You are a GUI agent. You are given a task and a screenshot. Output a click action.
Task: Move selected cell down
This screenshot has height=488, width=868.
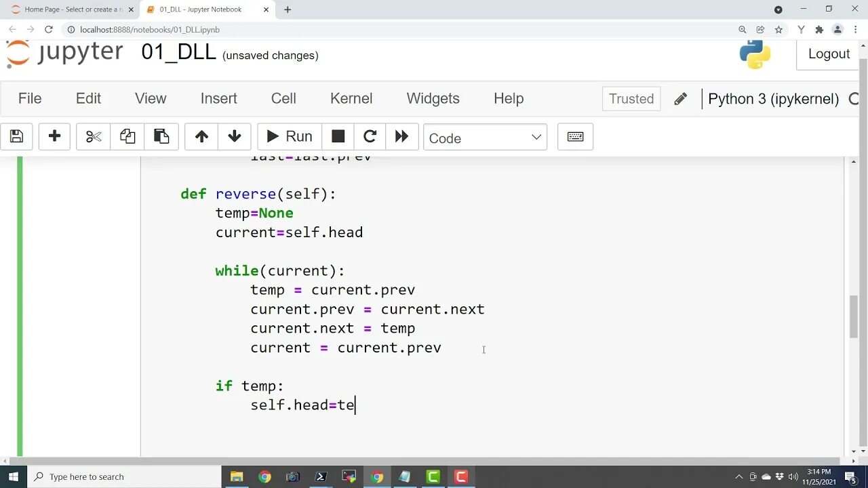click(x=235, y=137)
